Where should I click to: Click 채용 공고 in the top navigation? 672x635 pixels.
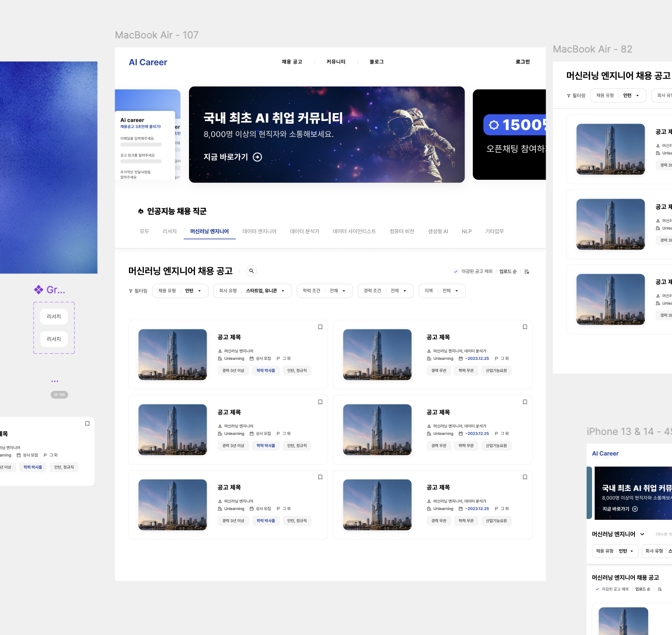[x=292, y=62]
